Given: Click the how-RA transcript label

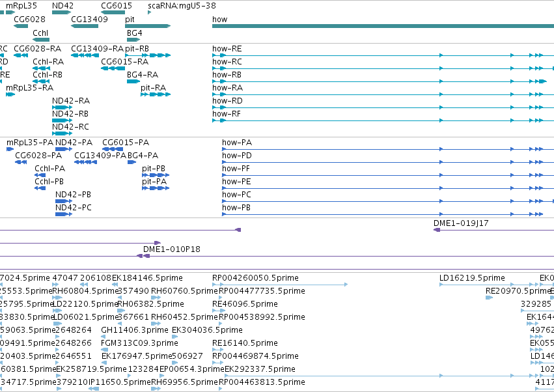Looking at the screenshot, I should point(228,88).
